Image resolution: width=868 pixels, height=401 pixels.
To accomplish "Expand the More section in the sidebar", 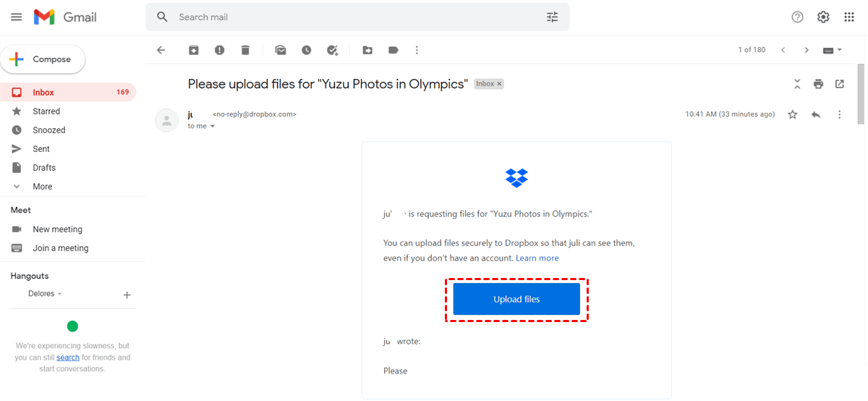I will pyautogui.click(x=42, y=187).
